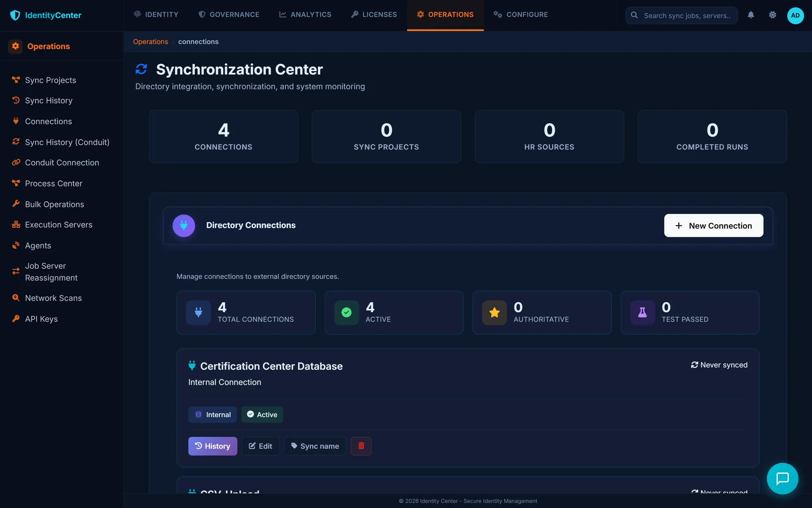Open the notifications bell
Viewport: 812px width, 508px height.
(751, 15)
